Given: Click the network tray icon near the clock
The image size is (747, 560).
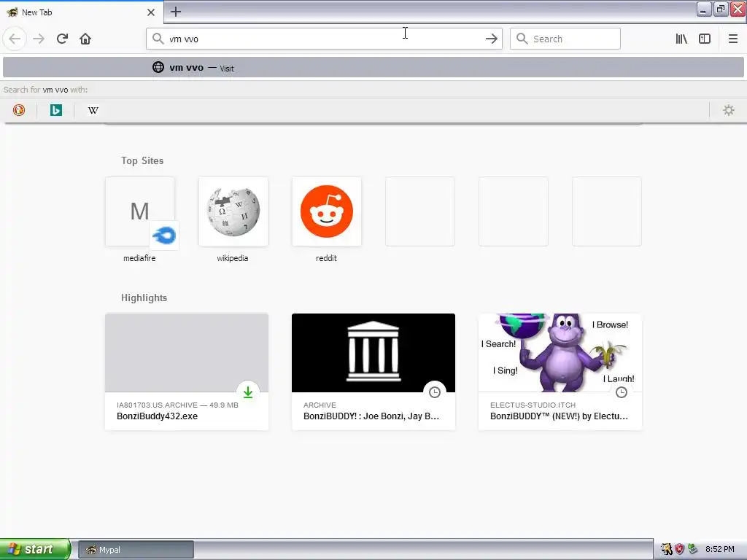Looking at the screenshot, I should click(692, 549).
